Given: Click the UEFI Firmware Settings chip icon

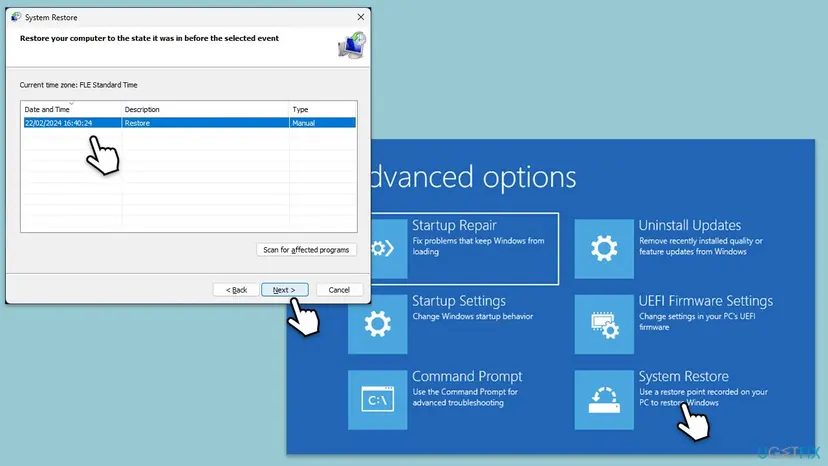Looking at the screenshot, I should pos(604,324).
